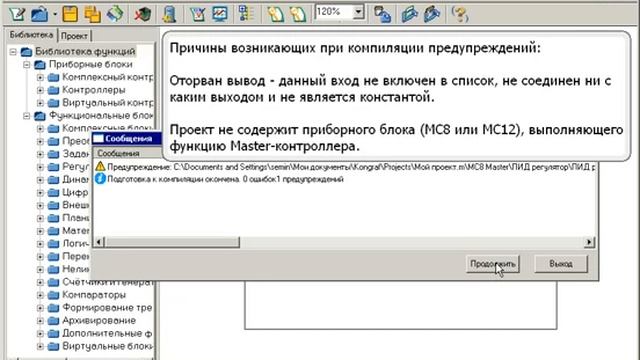Click the yellow warning triangle icon
640x360 pixels.
pos(100,167)
